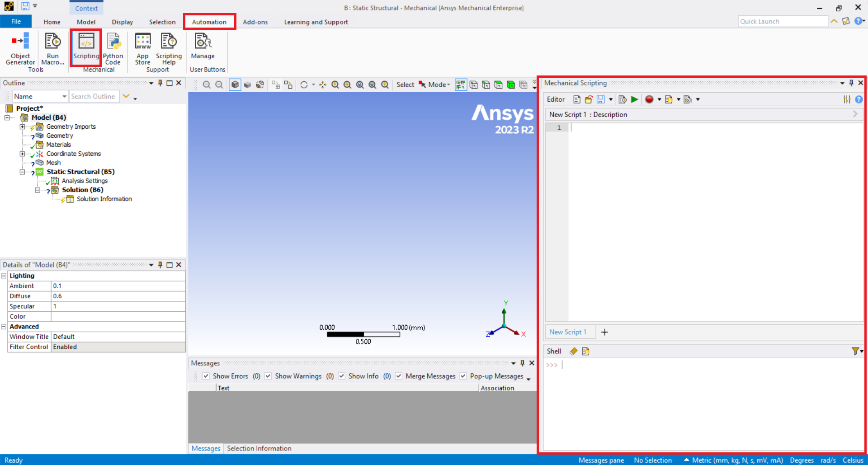The image size is (868, 465).
Task: Disable the Merge Messages checkbox
Action: [399, 376]
